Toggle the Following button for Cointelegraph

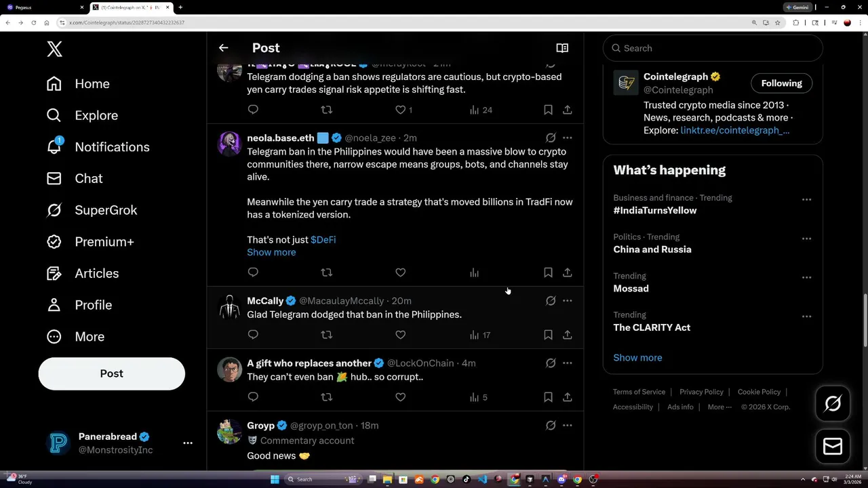pos(781,83)
